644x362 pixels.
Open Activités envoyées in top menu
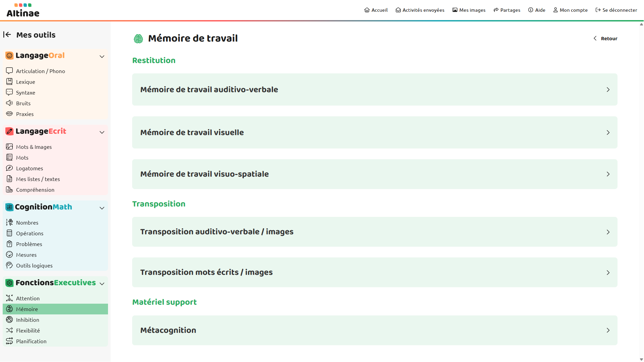click(420, 10)
